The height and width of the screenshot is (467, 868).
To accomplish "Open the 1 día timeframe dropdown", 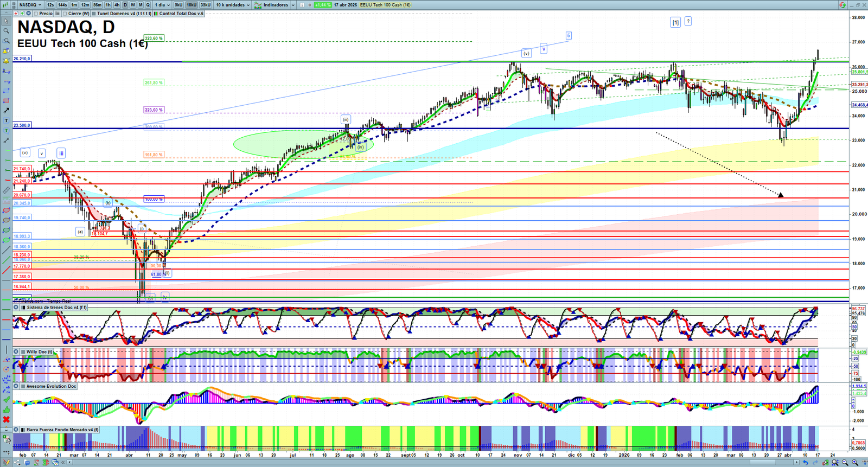I will pos(162,5).
